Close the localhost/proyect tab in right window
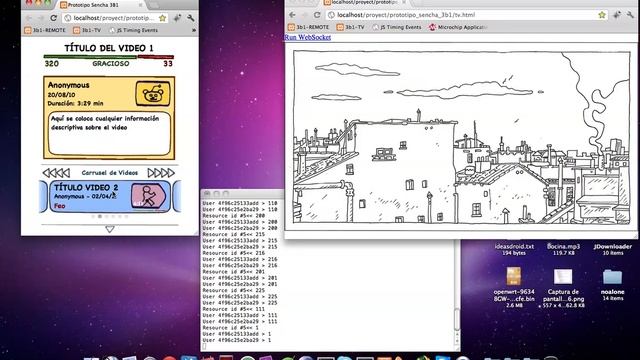 coord(404,2)
